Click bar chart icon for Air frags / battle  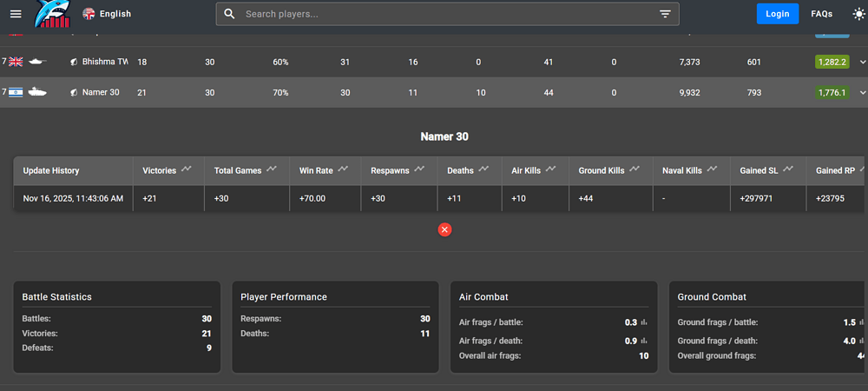tap(643, 322)
